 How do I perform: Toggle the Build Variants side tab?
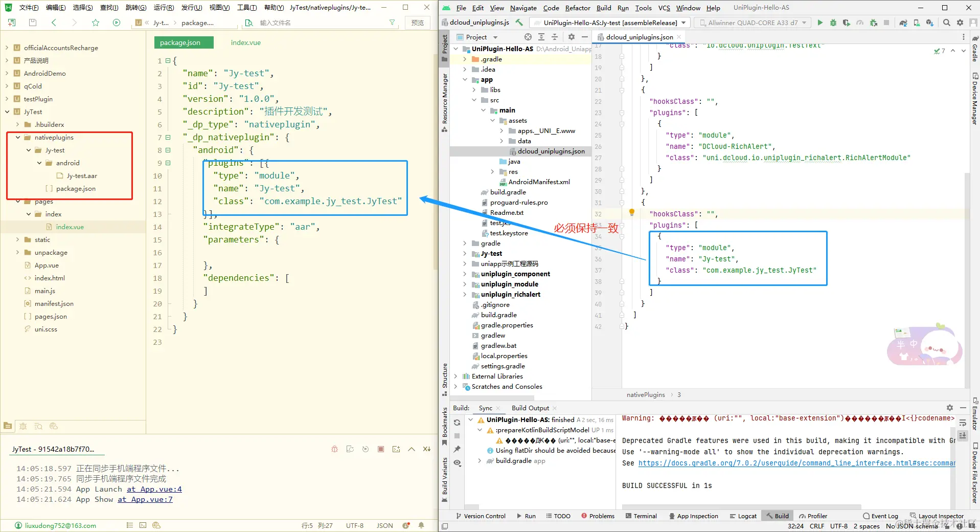coord(445,480)
